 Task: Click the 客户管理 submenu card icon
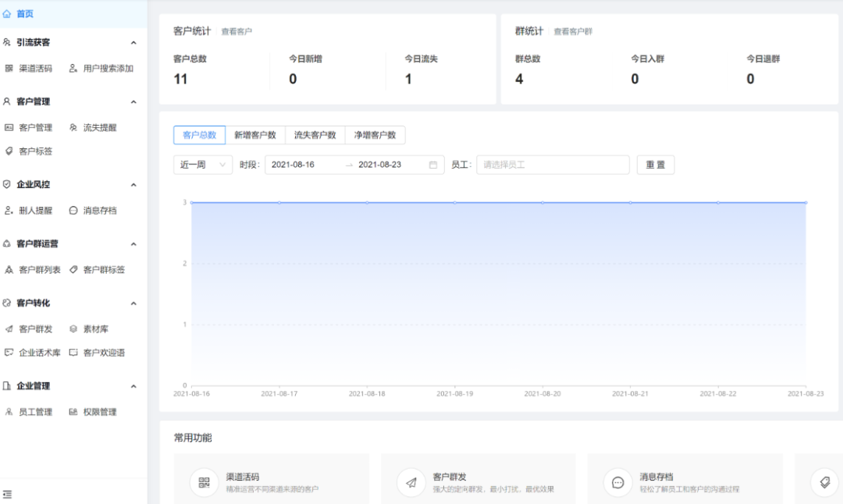point(9,127)
